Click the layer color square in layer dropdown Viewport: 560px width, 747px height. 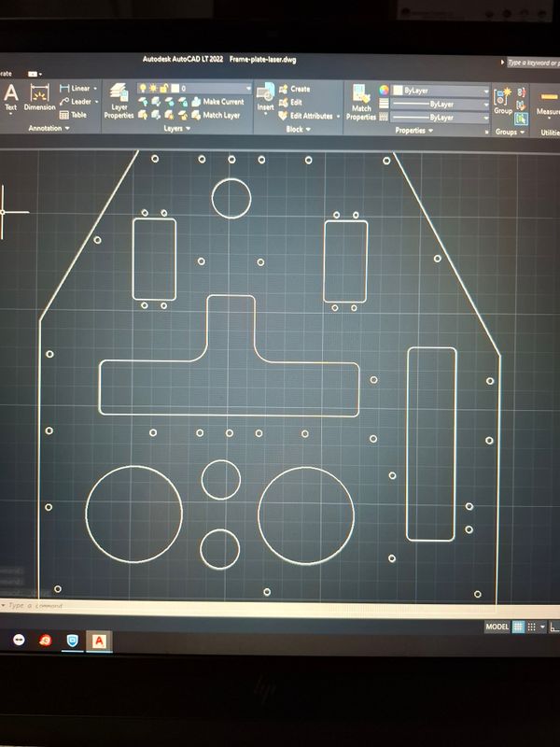click(175, 88)
